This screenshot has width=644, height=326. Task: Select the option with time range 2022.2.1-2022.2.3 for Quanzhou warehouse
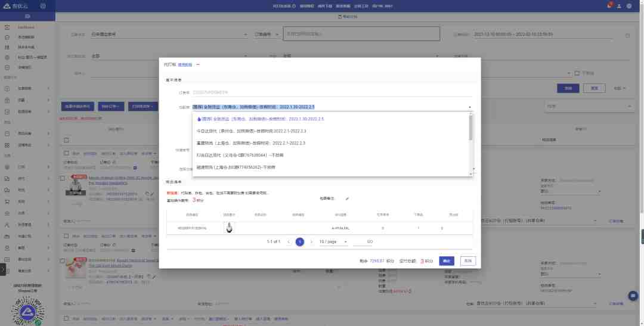point(252,131)
